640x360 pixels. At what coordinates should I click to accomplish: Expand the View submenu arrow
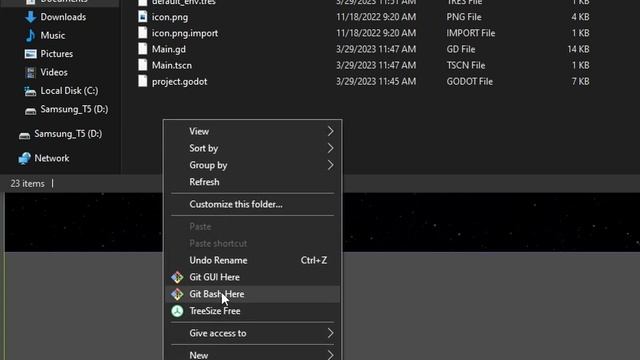click(330, 131)
